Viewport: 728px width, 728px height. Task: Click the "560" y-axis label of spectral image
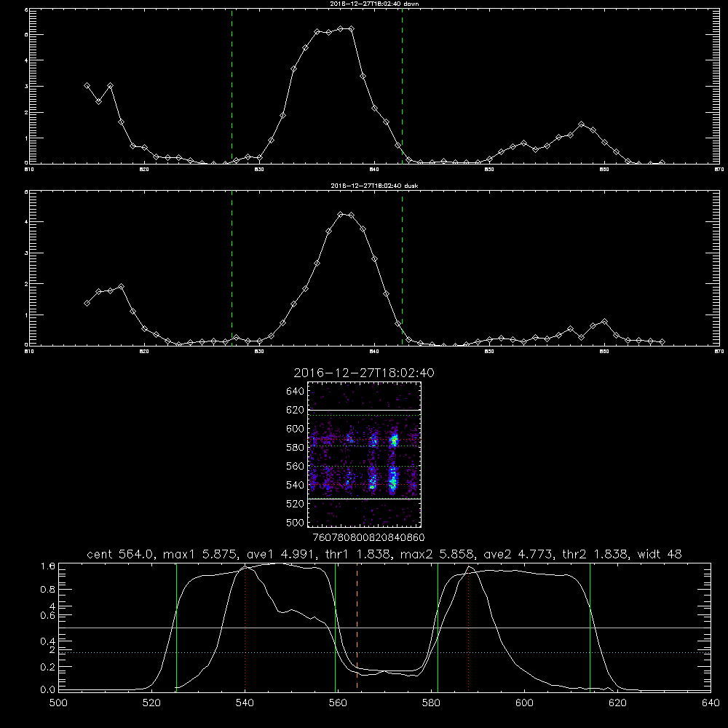(296, 466)
